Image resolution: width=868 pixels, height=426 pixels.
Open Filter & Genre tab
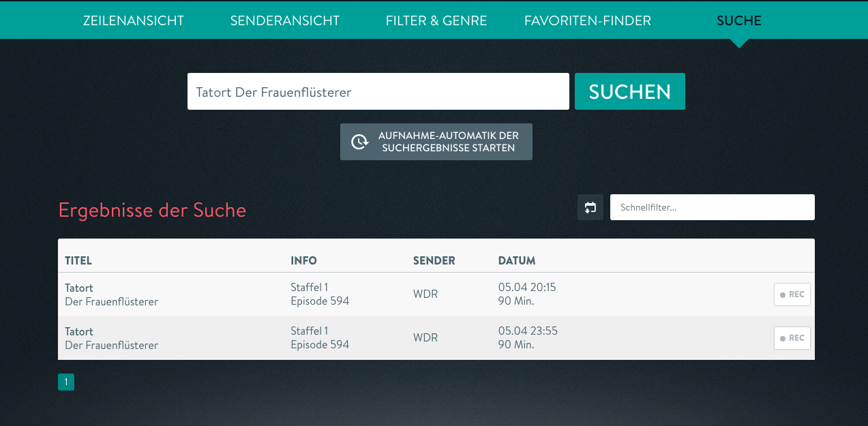pyautogui.click(x=436, y=20)
